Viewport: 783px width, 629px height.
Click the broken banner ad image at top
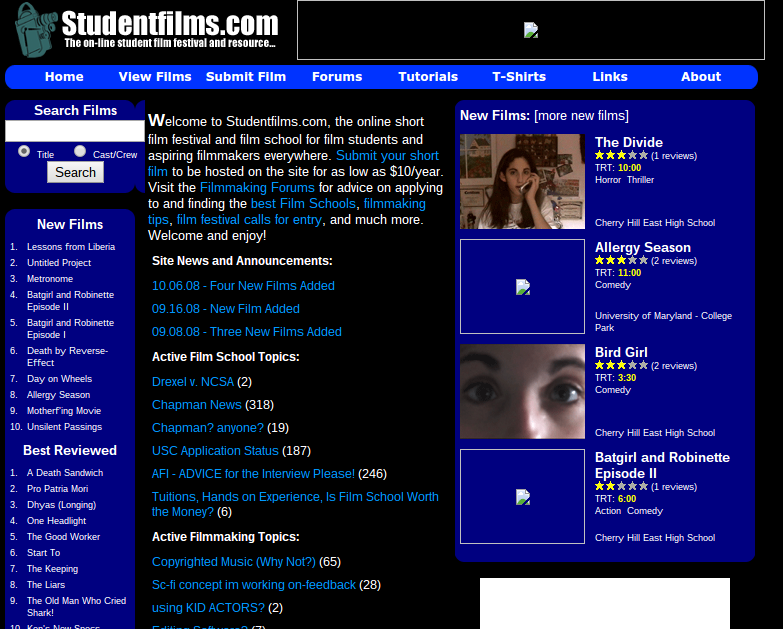tap(531, 30)
